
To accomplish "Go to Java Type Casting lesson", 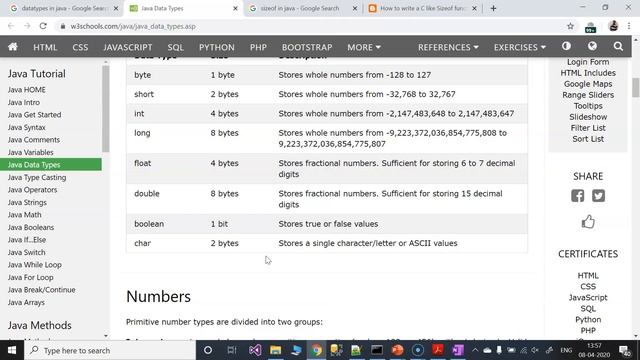I will click(x=37, y=178).
